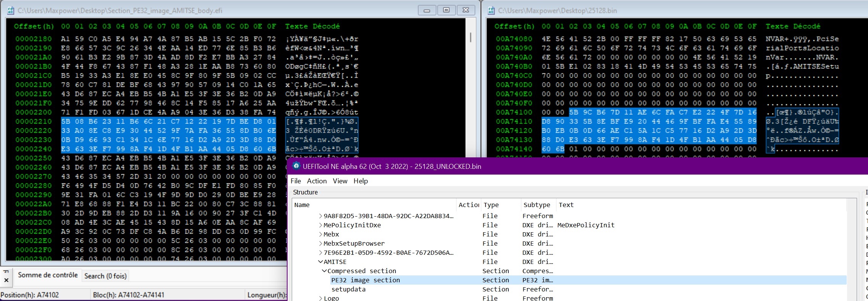
Task: Click the HxD icon of 25128.bin window
Action: [x=491, y=11]
